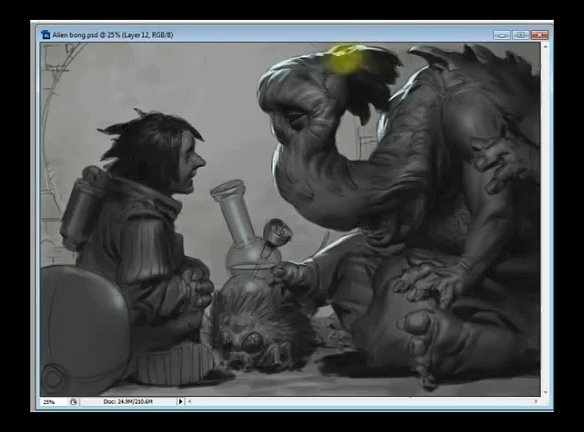Screen dimensions: 584x432
Task: Open the status bar flyout arrow menu
Action: pos(180,401)
